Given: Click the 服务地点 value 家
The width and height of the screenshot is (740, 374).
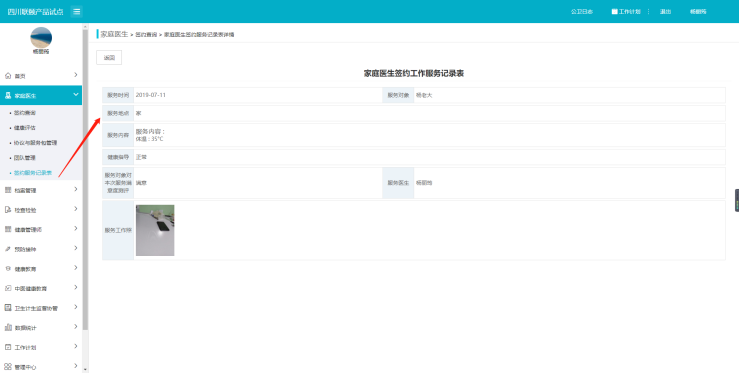Looking at the screenshot, I should (x=139, y=113).
